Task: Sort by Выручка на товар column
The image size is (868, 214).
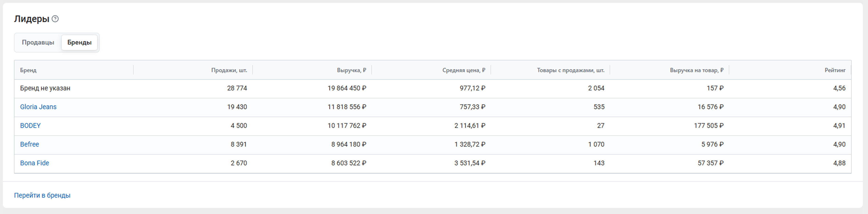Action: click(x=696, y=70)
